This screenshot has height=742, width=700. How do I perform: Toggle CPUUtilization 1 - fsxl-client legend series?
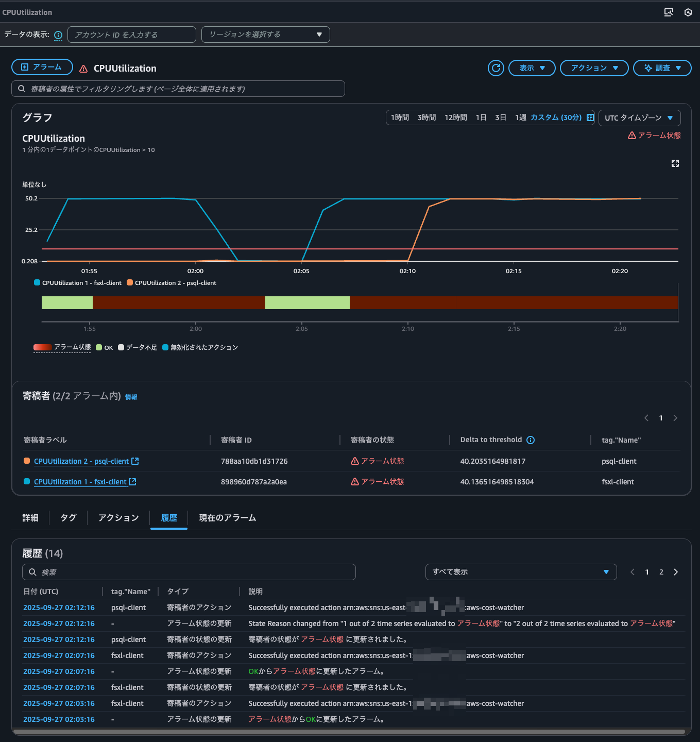coord(78,283)
